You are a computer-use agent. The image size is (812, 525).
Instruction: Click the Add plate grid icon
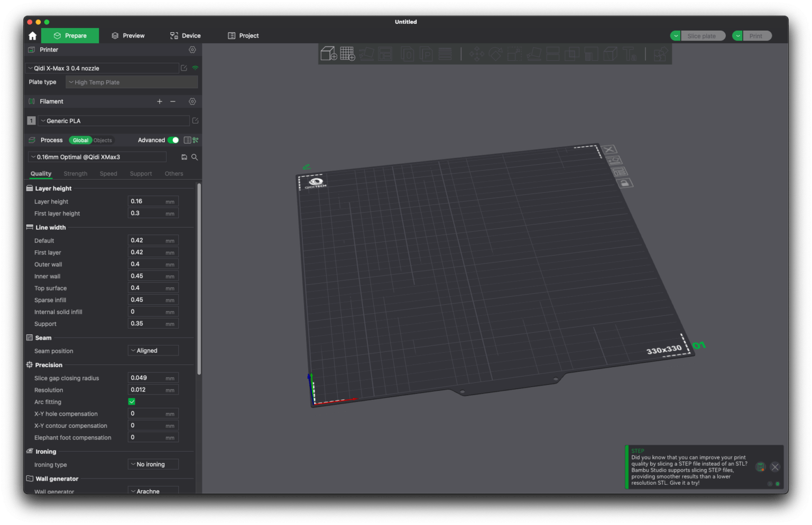pyautogui.click(x=347, y=54)
